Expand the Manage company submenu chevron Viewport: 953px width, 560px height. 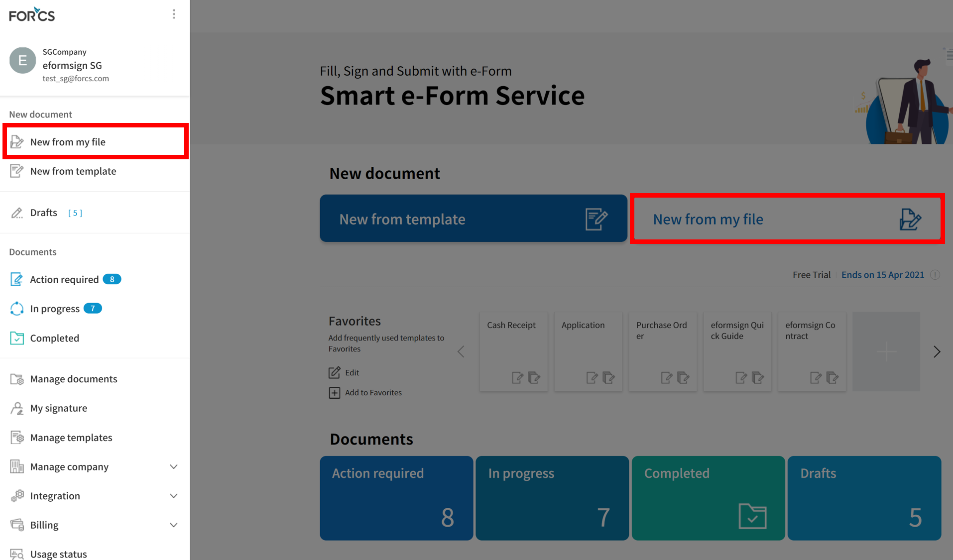[x=173, y=467]
